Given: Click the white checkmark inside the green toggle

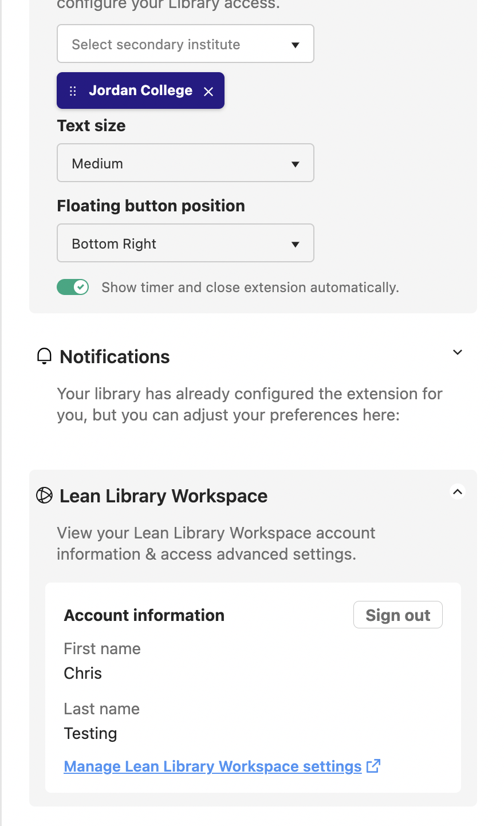Looking at the screenshot, I should pyautogui.click(x=80, y=287).
